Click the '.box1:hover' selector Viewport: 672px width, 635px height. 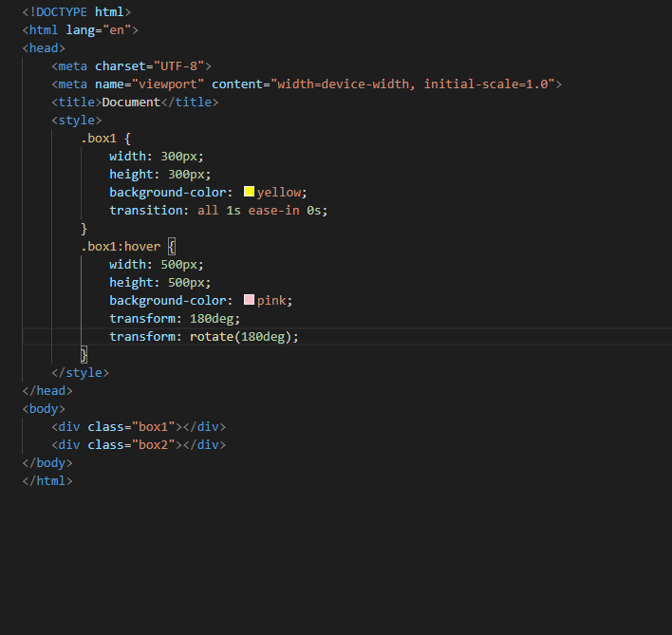(x=121, y=247)
